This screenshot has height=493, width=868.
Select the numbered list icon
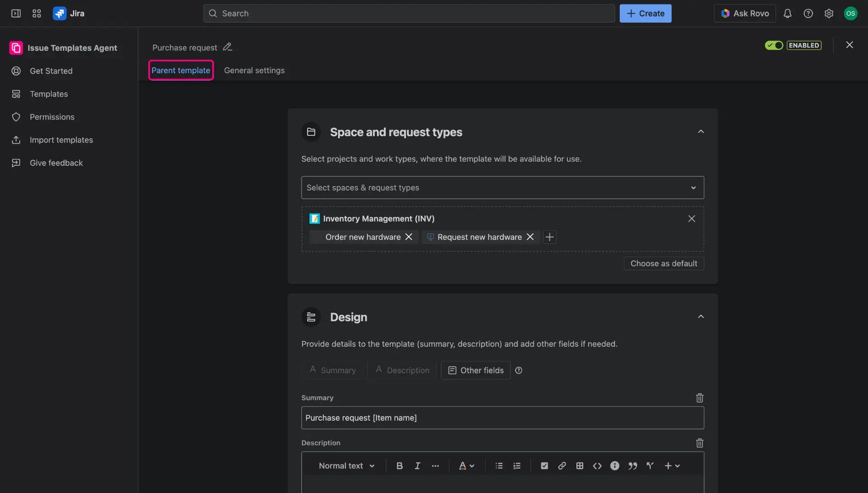point(517,465)
